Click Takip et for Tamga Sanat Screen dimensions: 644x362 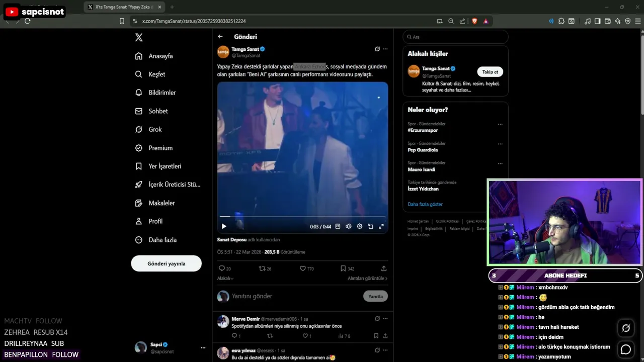(490, 72)
